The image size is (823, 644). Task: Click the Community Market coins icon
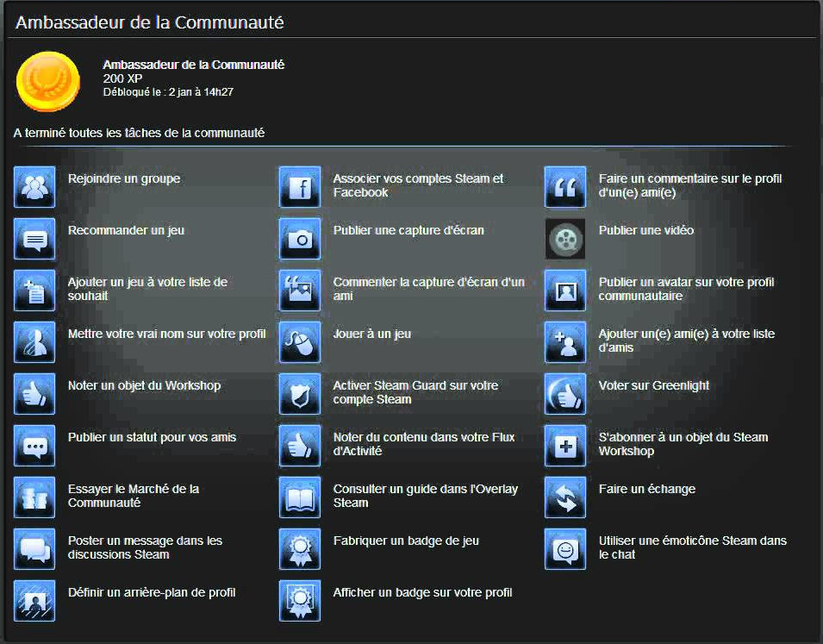pos(34,497)
